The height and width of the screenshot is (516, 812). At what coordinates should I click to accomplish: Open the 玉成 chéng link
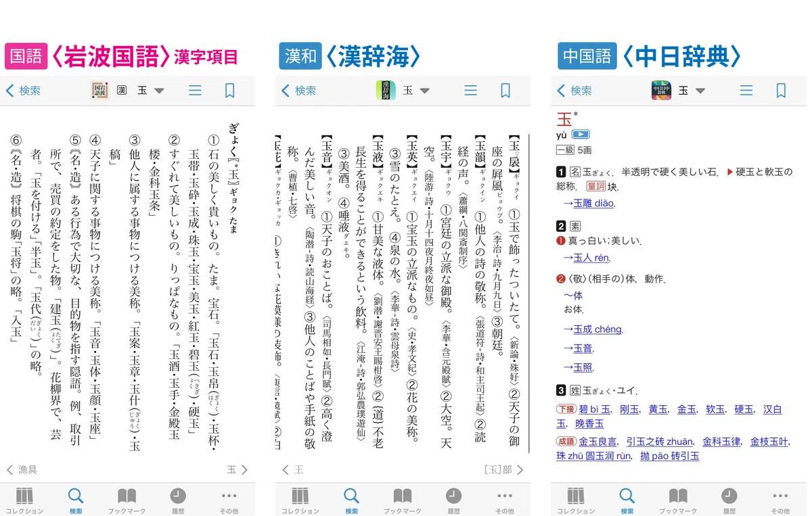pos(597,329)
